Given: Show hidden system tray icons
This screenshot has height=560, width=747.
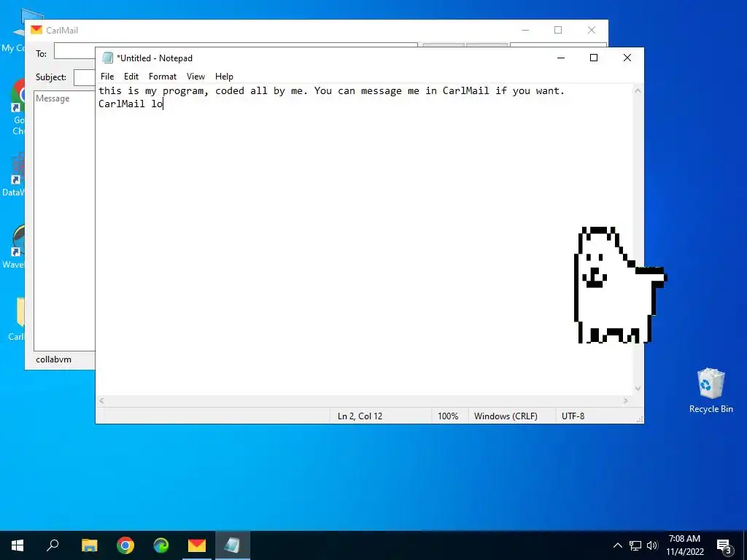Looking at the screenshot, I should tap(617, 545).
